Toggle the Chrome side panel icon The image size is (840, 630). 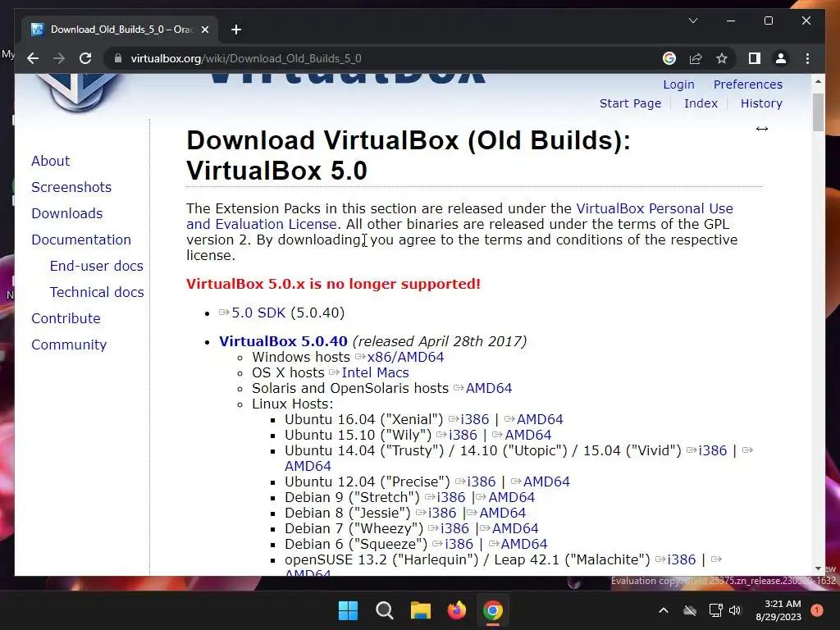[x=755, y=58]
